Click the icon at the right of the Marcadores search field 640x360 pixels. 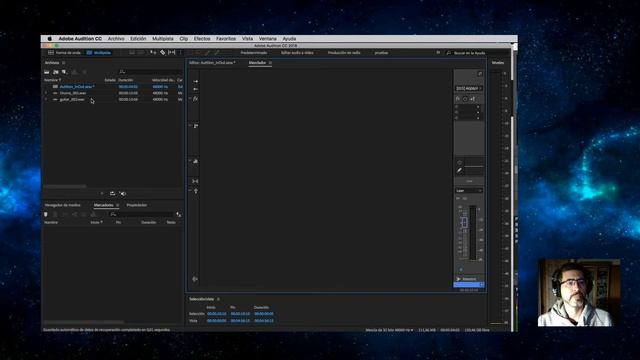click(178, 214)
